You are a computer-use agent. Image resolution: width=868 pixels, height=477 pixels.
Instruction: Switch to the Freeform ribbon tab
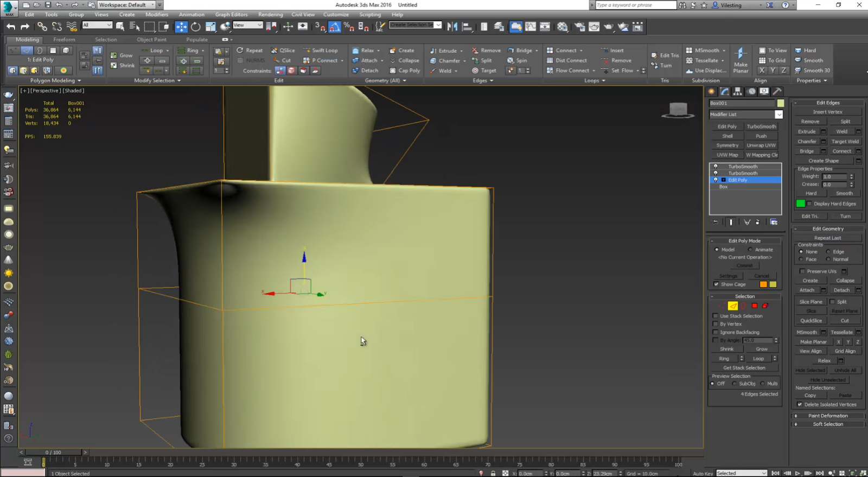(x=64, y=40)
